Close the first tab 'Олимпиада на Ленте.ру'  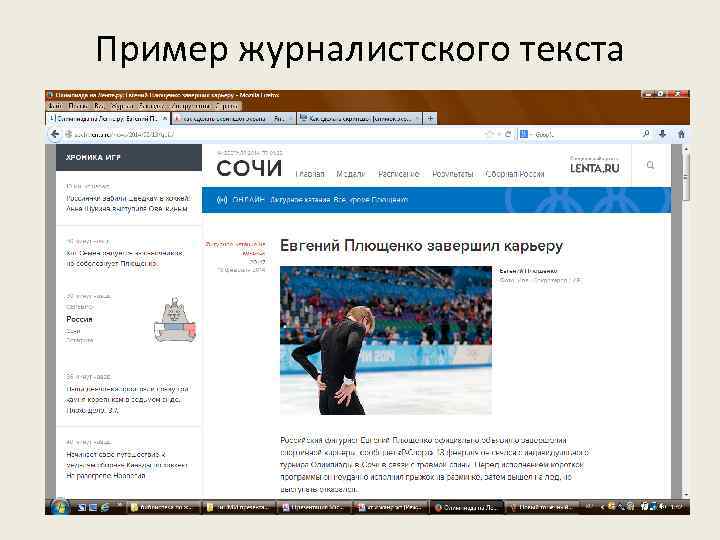[164, 118]
